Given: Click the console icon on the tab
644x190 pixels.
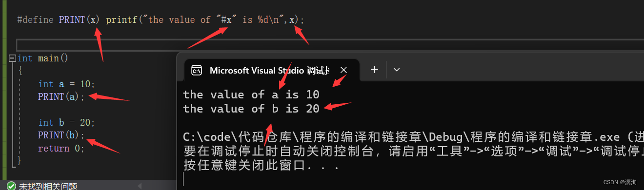Looking at the screenshot, I should [197, 70].
